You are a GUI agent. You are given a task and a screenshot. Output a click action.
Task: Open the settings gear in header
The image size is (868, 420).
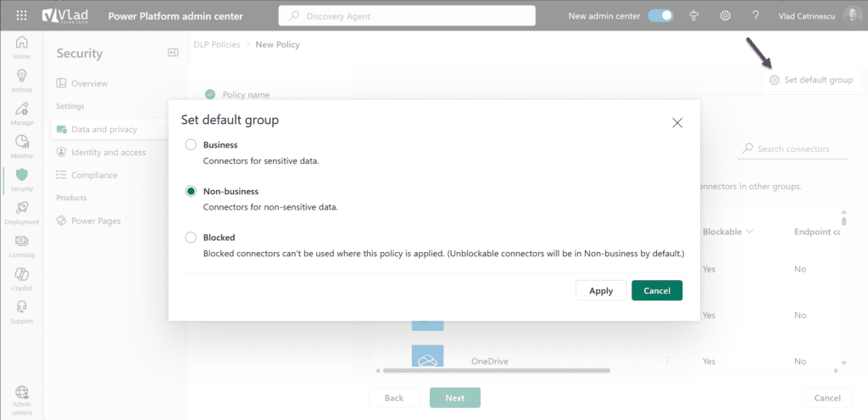point(726,16)
